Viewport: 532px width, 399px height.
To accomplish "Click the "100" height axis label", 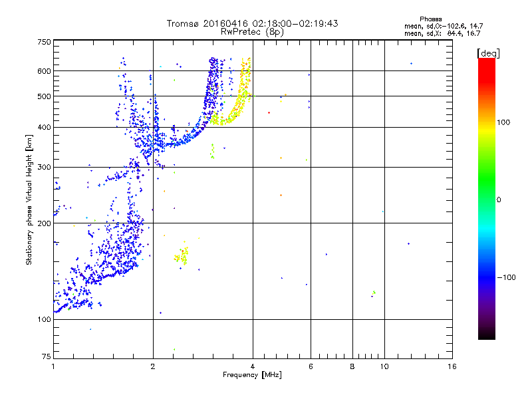I will coord(44,320).
